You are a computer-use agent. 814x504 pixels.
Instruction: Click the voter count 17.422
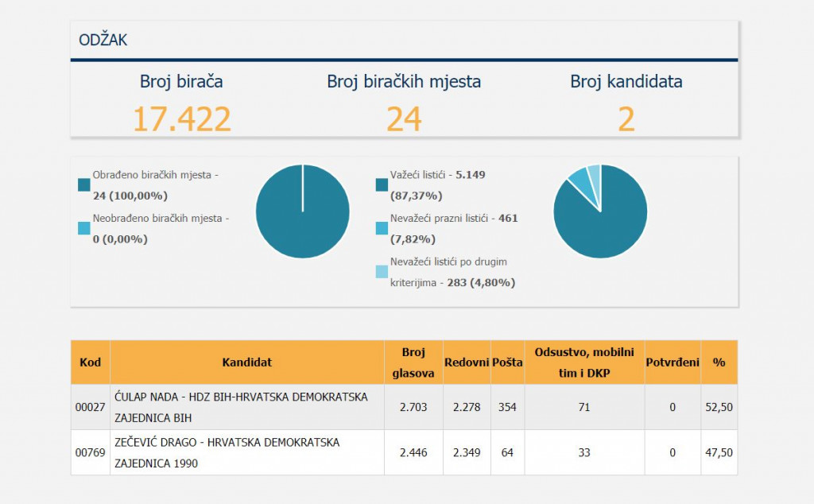coord(181,118)
